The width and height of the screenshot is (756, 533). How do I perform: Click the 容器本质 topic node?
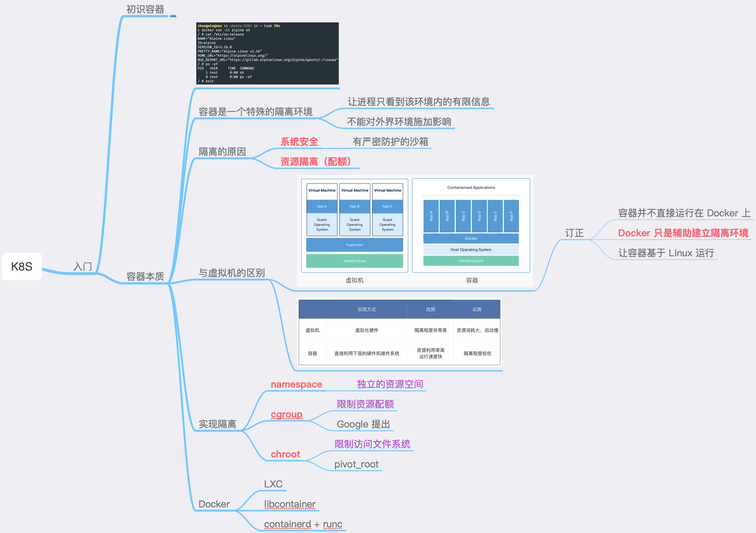coord(145,276)
